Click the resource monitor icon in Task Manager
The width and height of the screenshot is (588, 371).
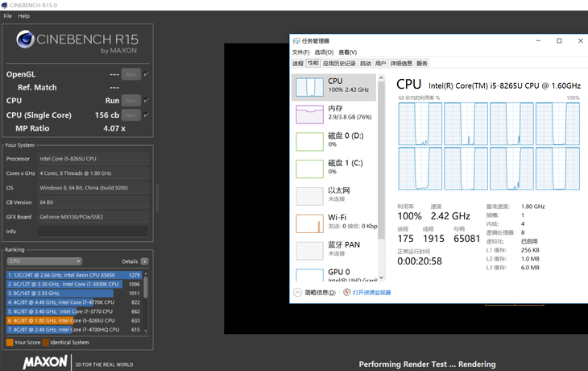point(347,292)
